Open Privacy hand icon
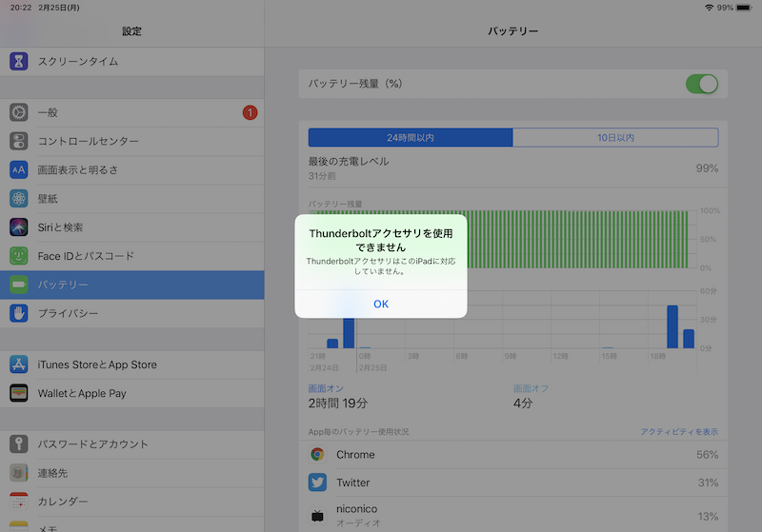 tap(19, 313)
